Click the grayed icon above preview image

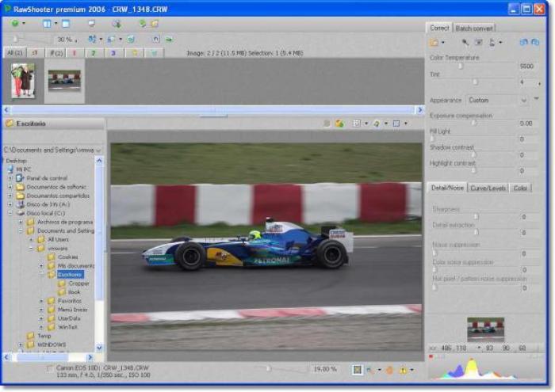coord(327,124)
